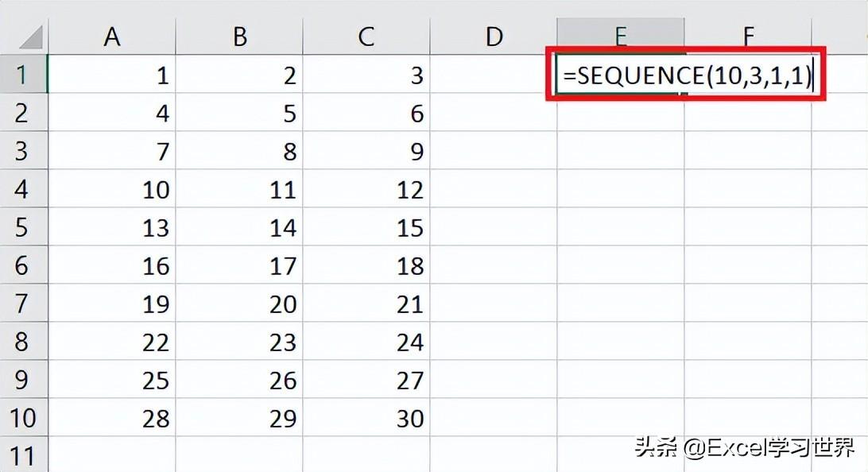
Task: Click cell A1 with value 1
Action: (112, 75)
